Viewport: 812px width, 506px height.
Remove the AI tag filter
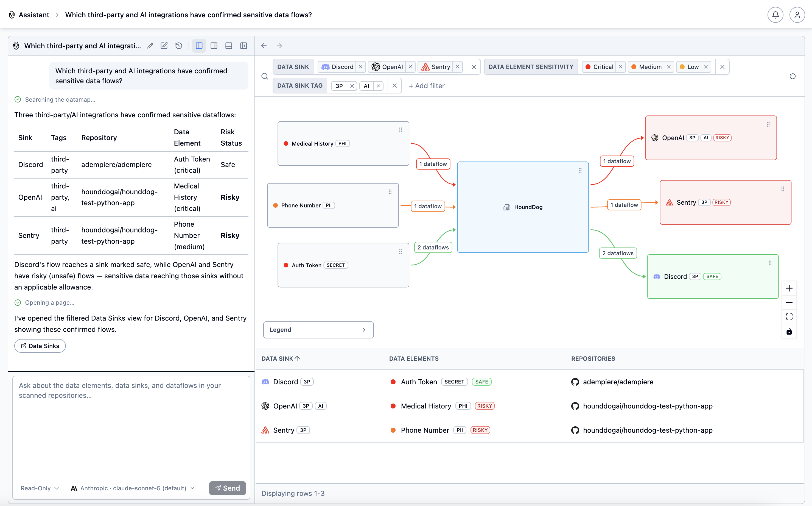378,86
